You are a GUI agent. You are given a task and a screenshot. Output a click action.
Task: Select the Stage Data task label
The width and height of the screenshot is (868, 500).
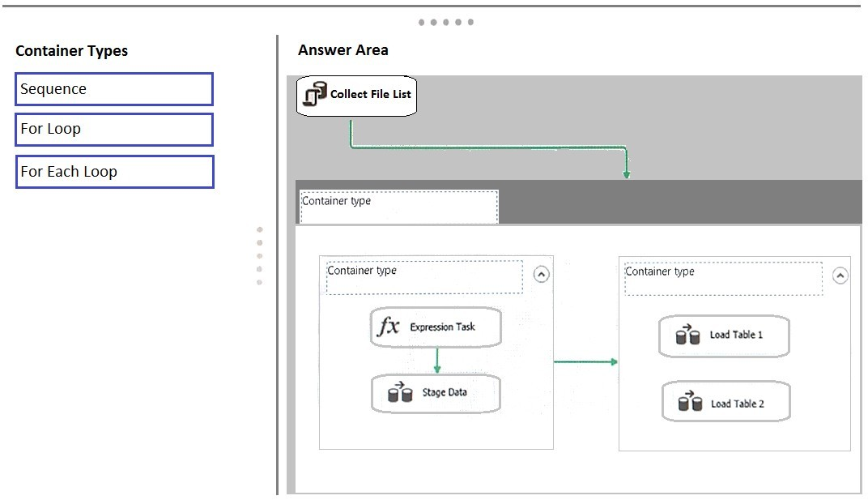[x=445, y=392]
